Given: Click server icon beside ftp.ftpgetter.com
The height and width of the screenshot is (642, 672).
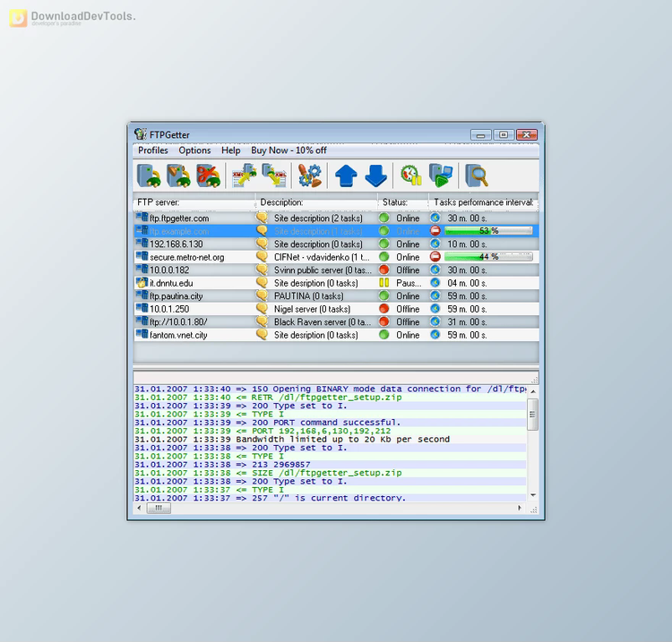Looking at the screenshot, I should [142, 218].
